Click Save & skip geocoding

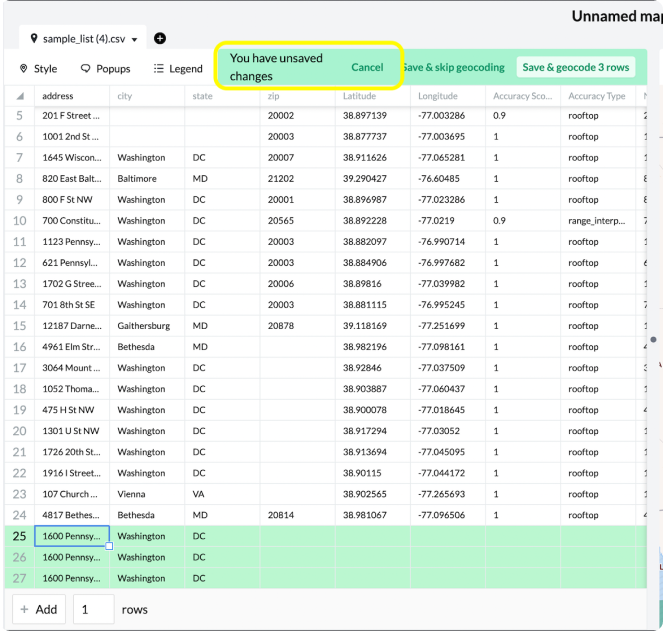(x=453, y=67)
